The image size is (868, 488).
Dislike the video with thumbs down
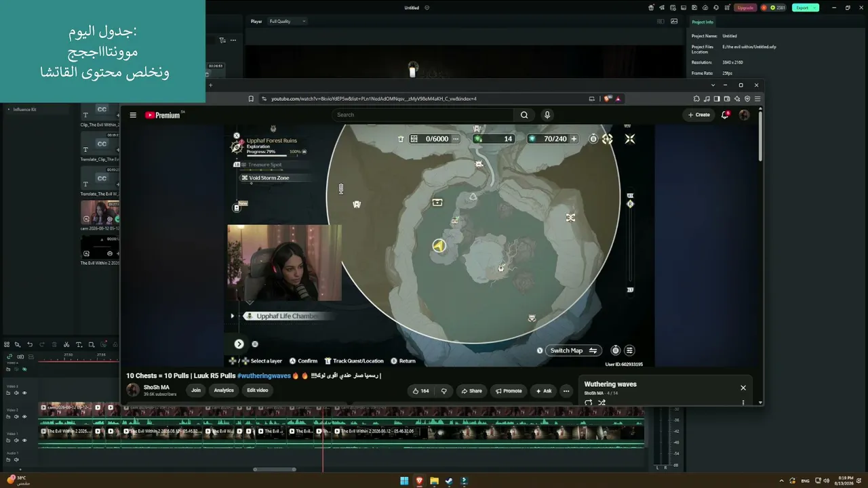[x=444, y=391]
